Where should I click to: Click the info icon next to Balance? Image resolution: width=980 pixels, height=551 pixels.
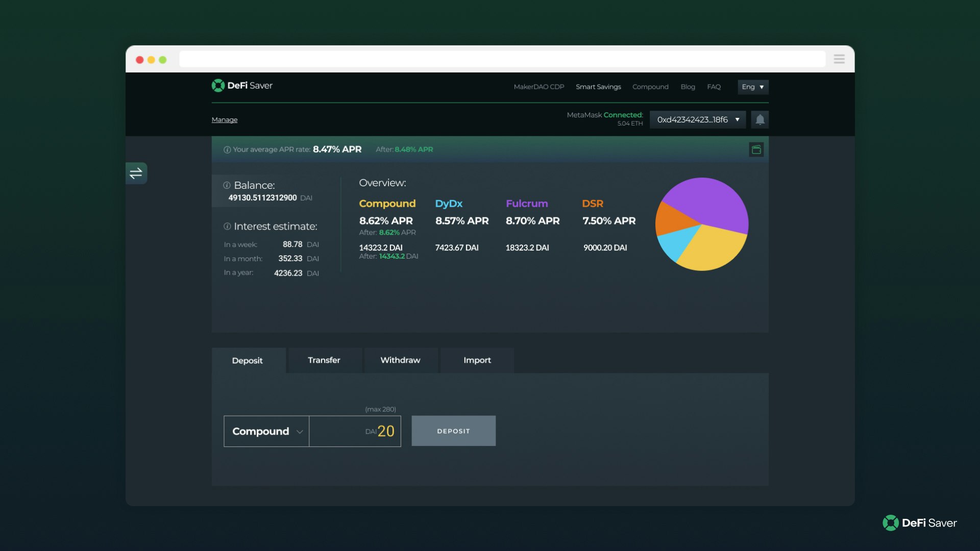(x=226, y=185)
